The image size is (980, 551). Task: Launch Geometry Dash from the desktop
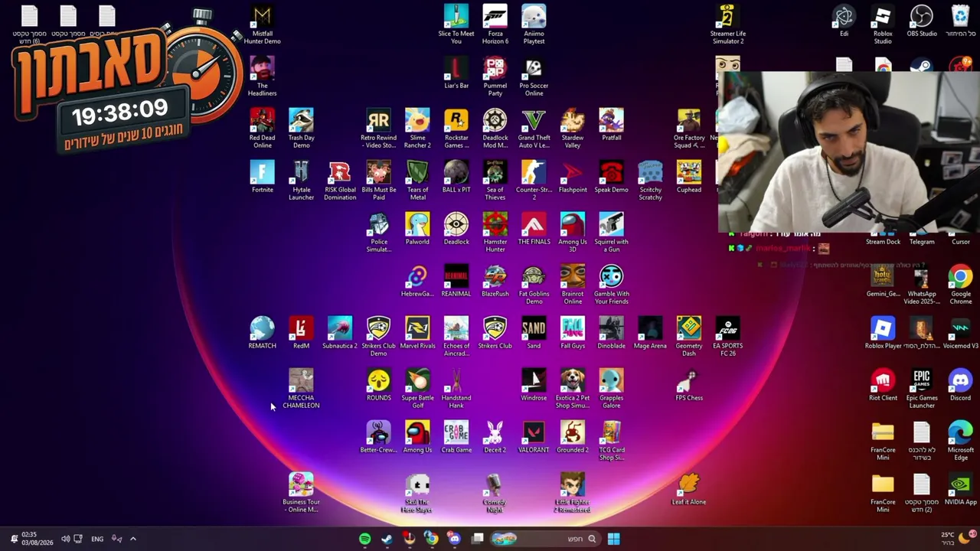689,336
